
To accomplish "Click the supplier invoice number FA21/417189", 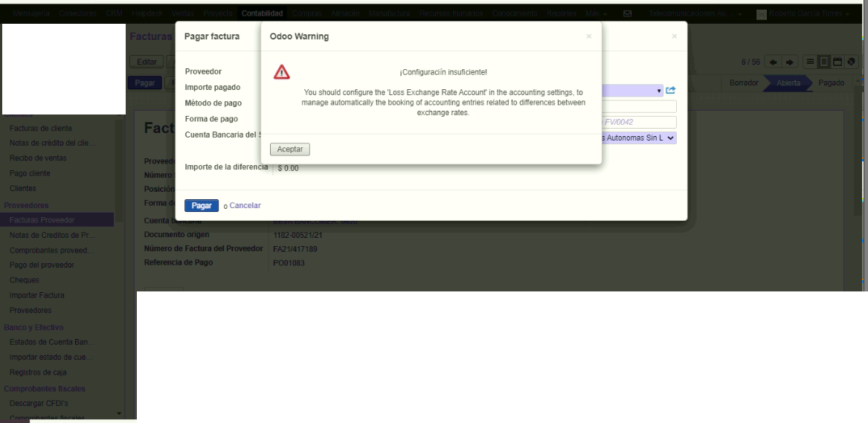I will click(x=295, y=249).
